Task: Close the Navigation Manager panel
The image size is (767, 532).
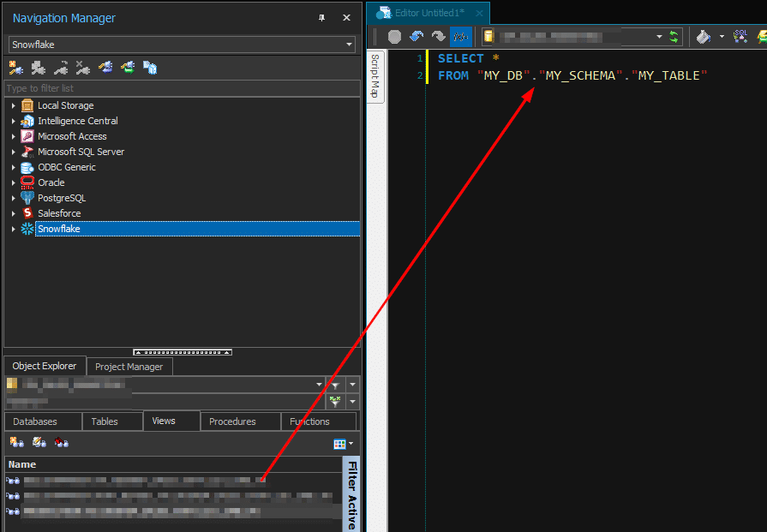Action: (x=346, y=18)
